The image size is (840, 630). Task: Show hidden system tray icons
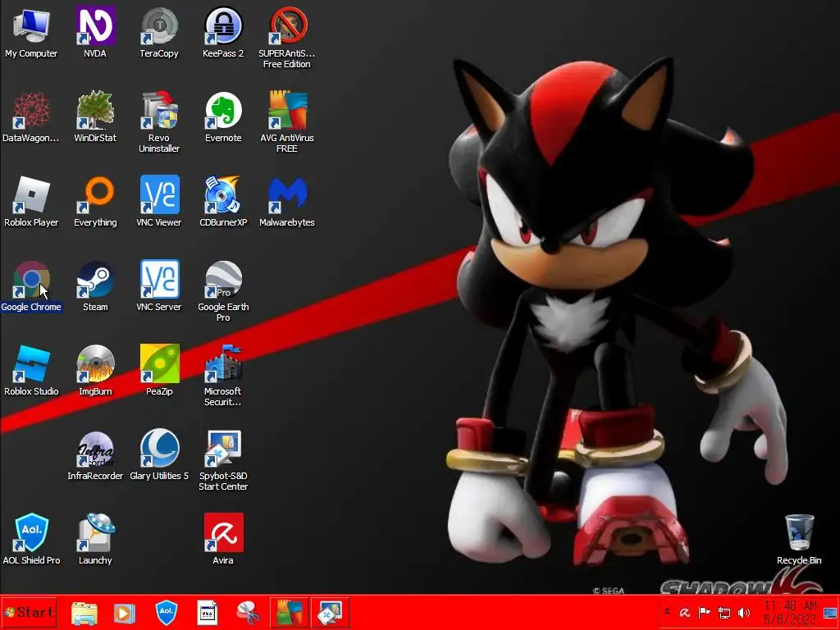click(x=668, y=612)
